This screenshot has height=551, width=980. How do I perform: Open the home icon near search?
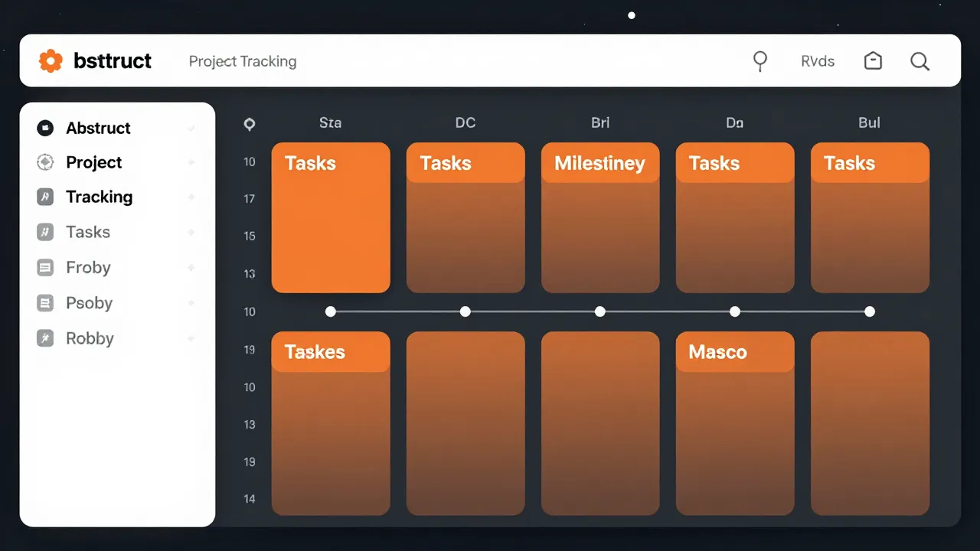[873, 61]
